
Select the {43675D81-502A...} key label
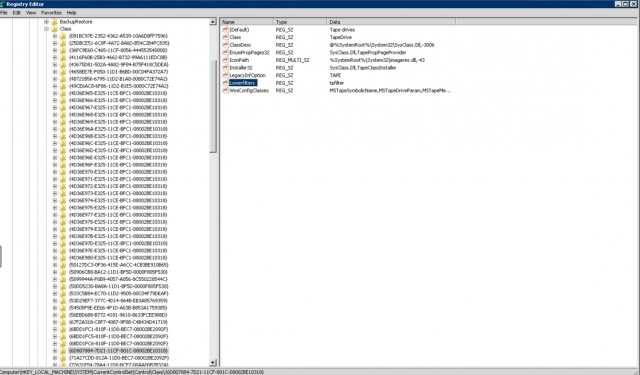[x=118, y=64]
